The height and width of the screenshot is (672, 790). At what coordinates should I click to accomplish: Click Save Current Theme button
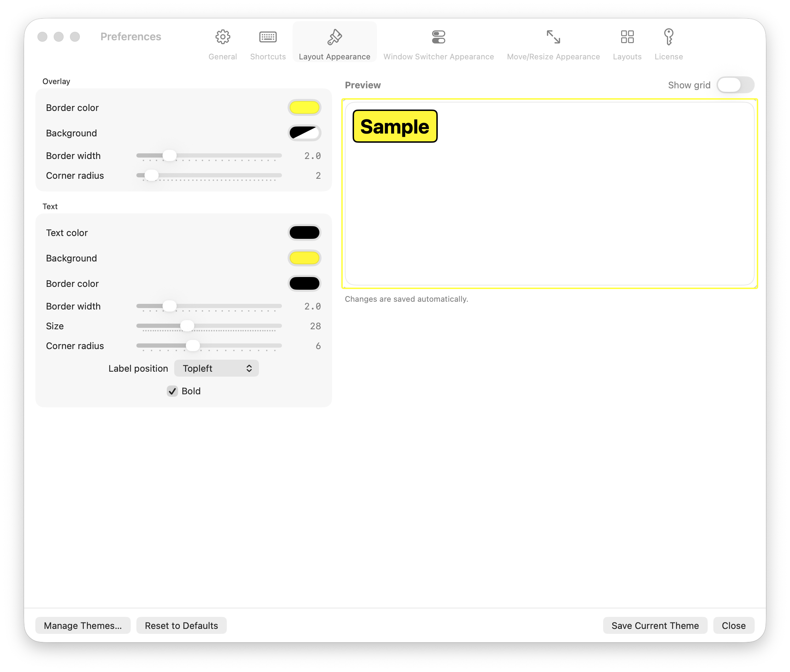pyautogui.click(x=655, y=625)
